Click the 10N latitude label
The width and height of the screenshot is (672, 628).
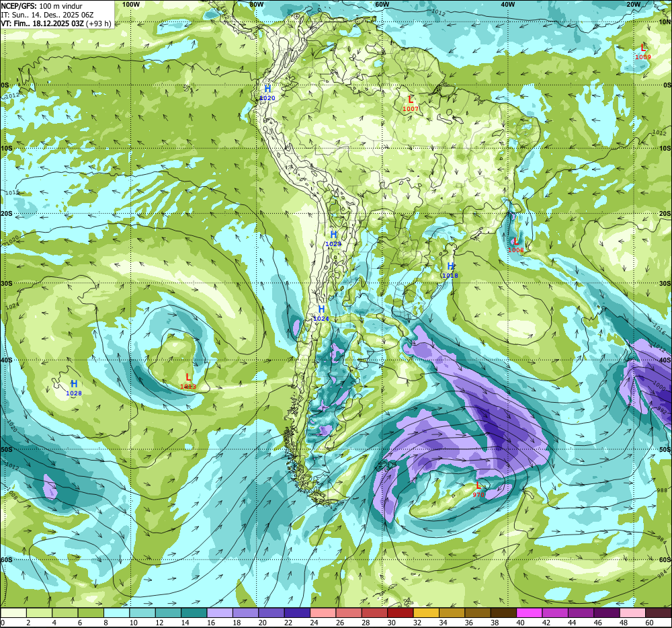click(x=665, y=22)
